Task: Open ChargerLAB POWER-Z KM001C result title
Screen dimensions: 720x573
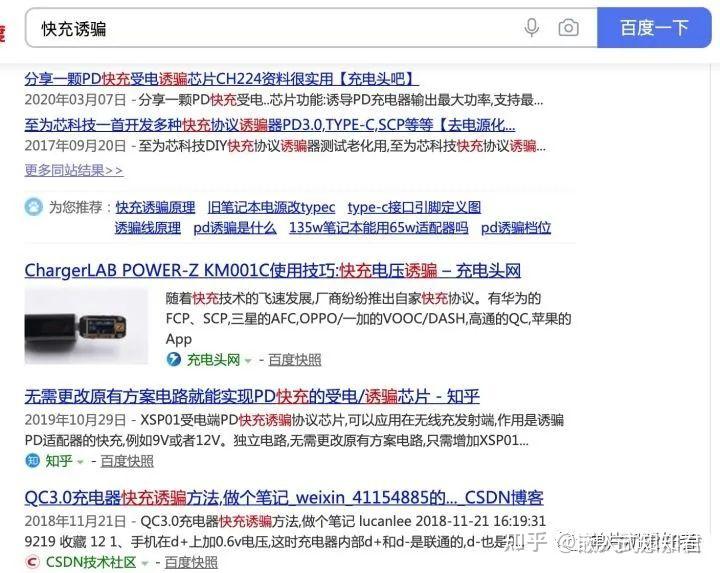Action: pos(272,271)
